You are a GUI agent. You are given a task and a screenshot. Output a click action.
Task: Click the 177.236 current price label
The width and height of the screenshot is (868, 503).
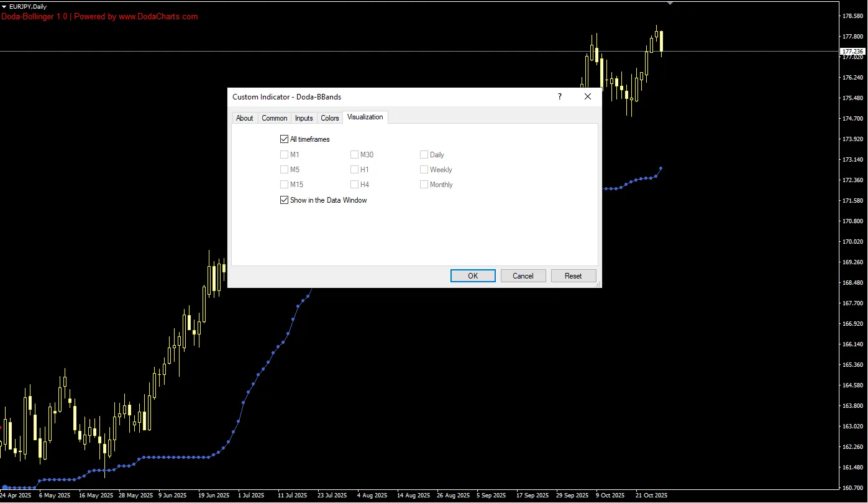[x=852, y=51]
